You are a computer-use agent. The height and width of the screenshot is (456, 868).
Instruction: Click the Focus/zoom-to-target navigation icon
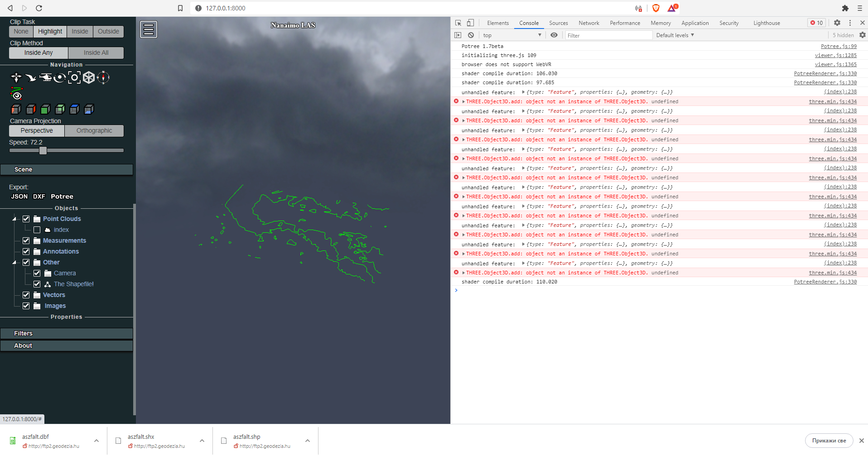(x=74, y=77)
